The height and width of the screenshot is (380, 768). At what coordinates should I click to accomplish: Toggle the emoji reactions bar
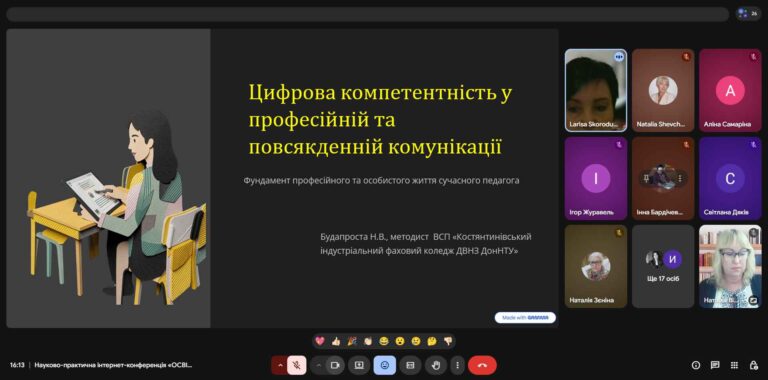(x=384, y=365)
